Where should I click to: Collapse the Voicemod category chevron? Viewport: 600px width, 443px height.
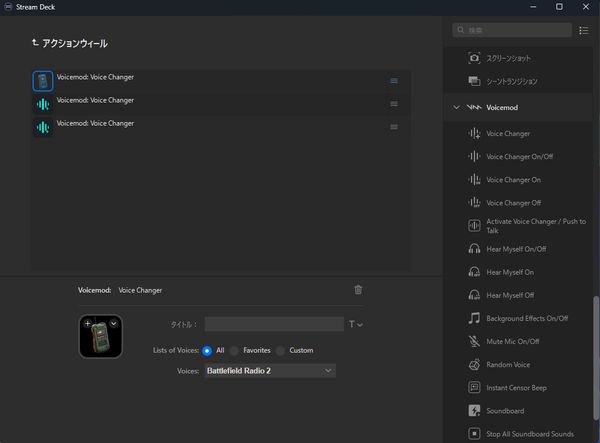456,107
